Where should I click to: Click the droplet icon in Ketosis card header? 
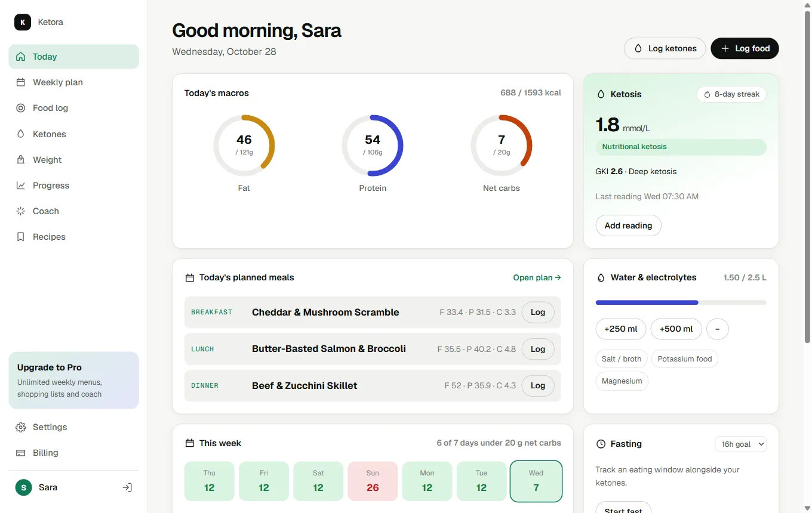pyautogui.click(x=601, y=94)
